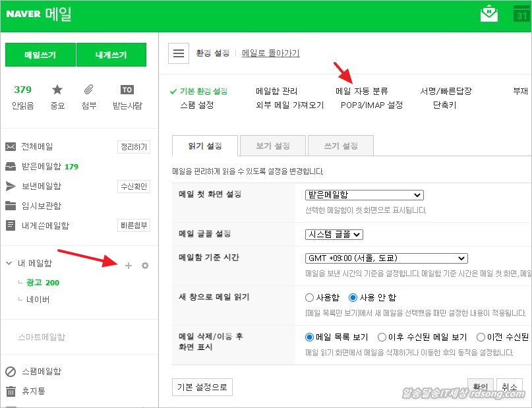Open Naver mail envelope icon in header

[x=489, y=15]
